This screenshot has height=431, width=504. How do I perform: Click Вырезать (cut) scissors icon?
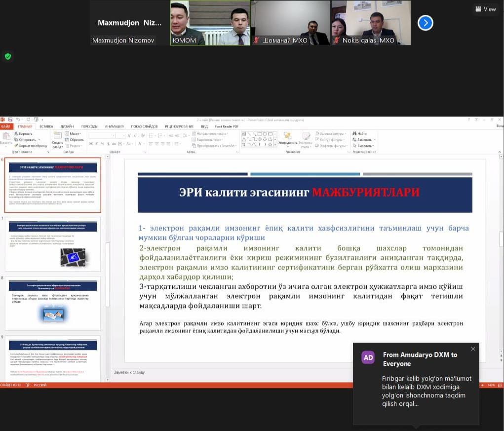click(x=22, y=134)
